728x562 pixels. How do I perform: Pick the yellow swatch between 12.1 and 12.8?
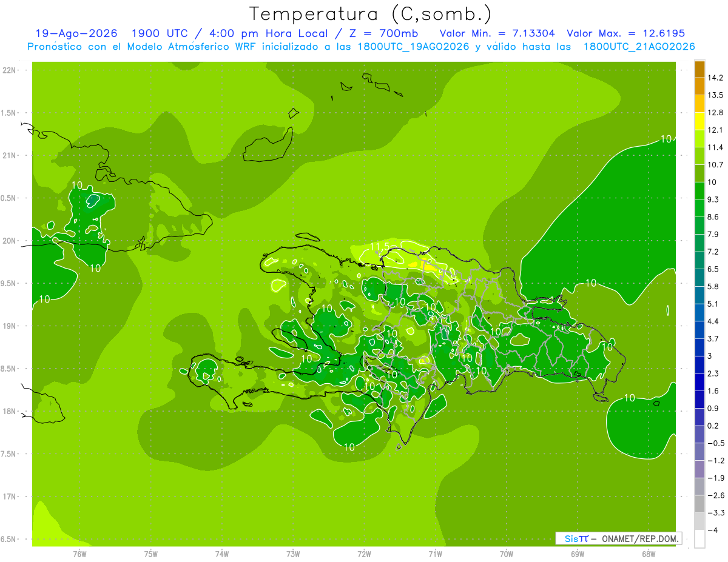[699, 121]
